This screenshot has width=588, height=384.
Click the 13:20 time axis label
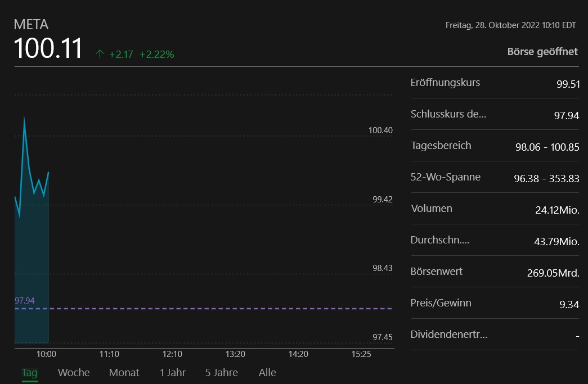[235, 354]
